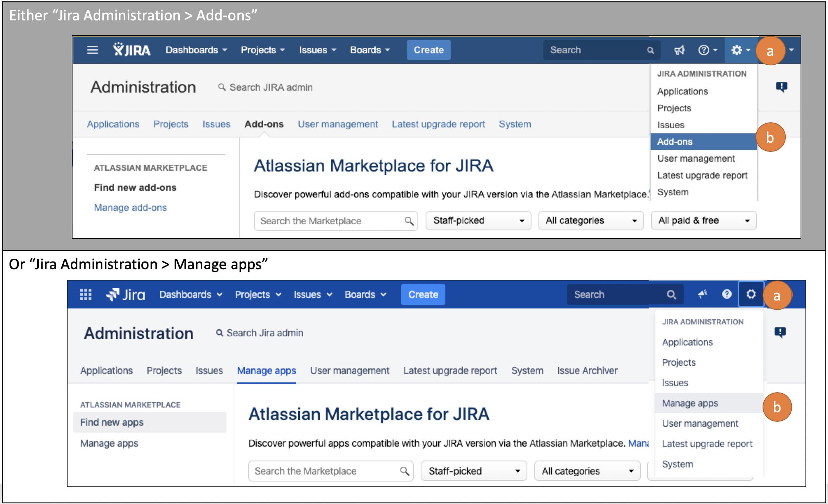Click the Search the Marketplace magnifier icon
This screenshot has width=828, height=504.
click(409, 221)
